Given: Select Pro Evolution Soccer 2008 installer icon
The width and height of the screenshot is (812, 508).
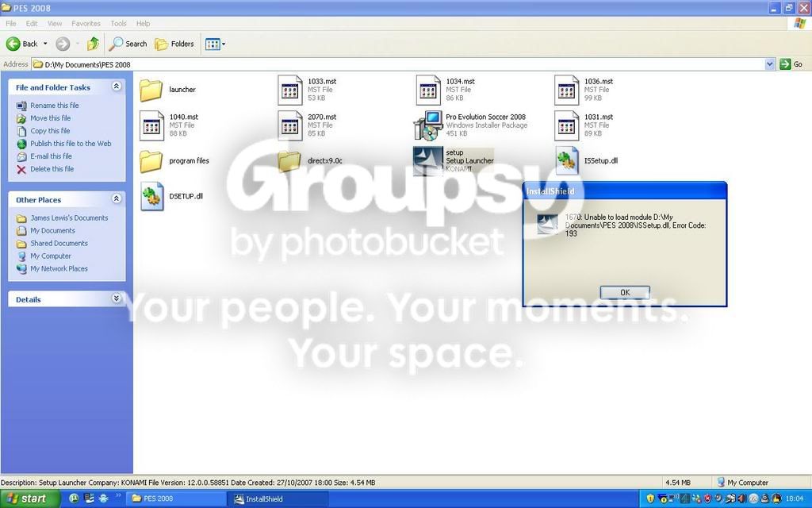Looking at the screenshot, I should [x=428, y=126].
